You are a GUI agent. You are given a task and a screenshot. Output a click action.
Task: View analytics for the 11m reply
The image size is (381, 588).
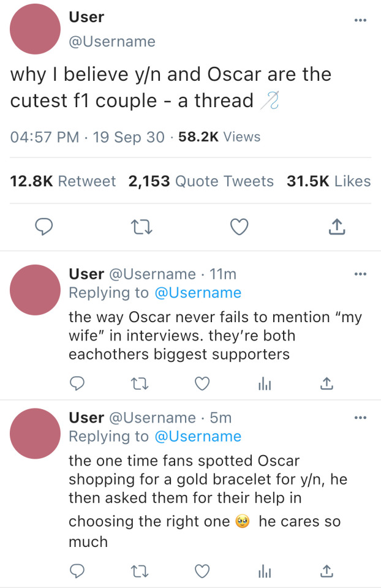click(264, 383)
